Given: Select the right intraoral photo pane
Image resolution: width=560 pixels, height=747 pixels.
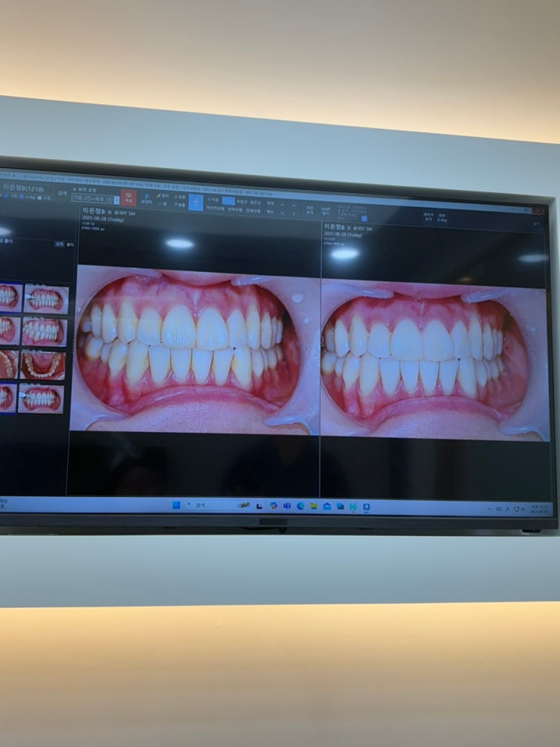Looking at the screenshot, I should [434, 360].
